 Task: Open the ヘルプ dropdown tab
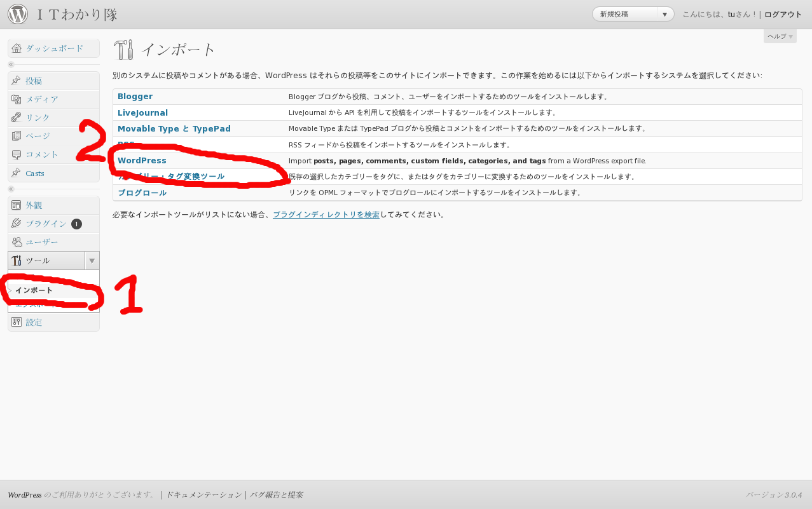click(780, 36)
